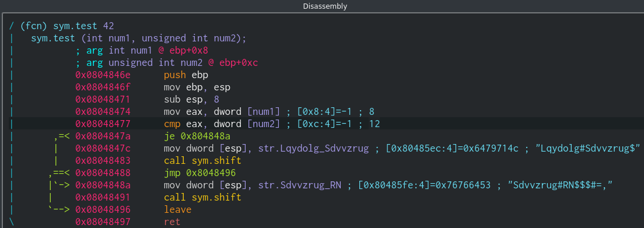
Task: Click the 'mov ebp, esp' instruction
Action: [x=197, y=87]
